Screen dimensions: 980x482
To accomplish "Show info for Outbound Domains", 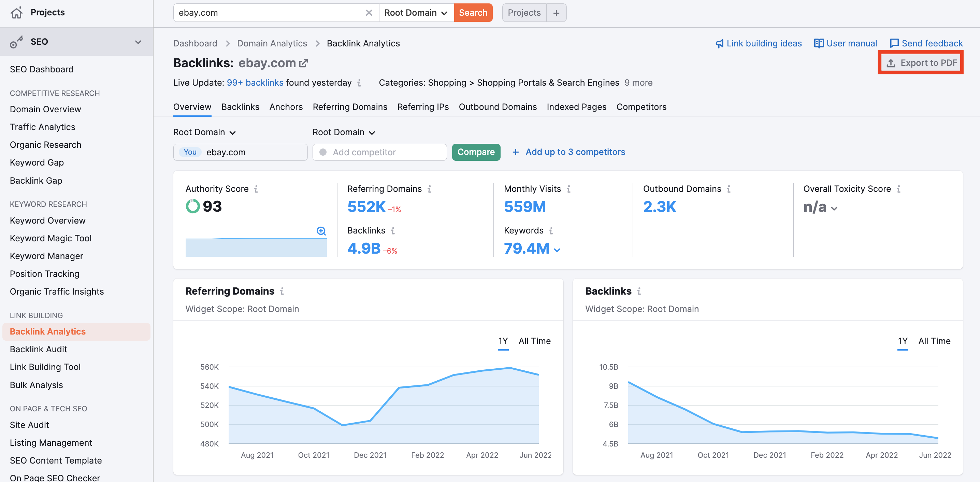I will pos(729,189).
